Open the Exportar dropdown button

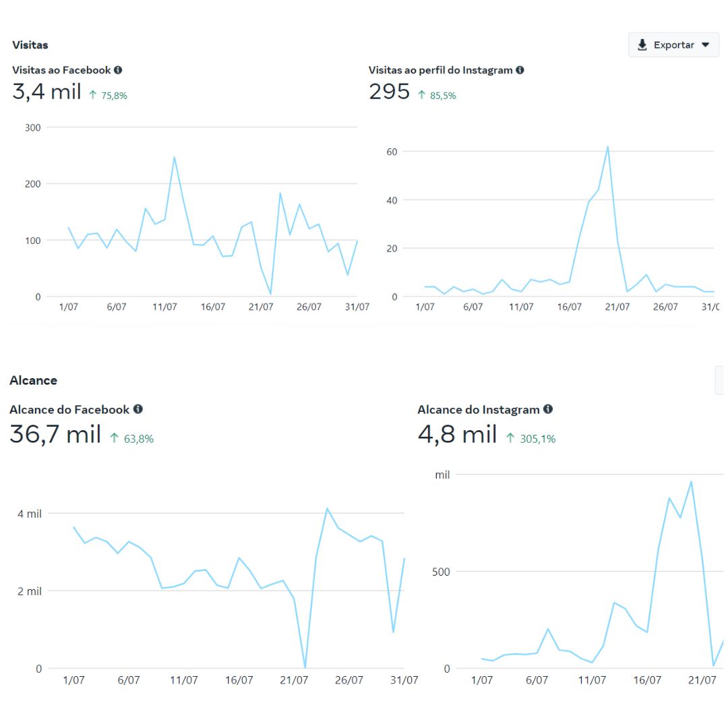[x=673, y=45]
